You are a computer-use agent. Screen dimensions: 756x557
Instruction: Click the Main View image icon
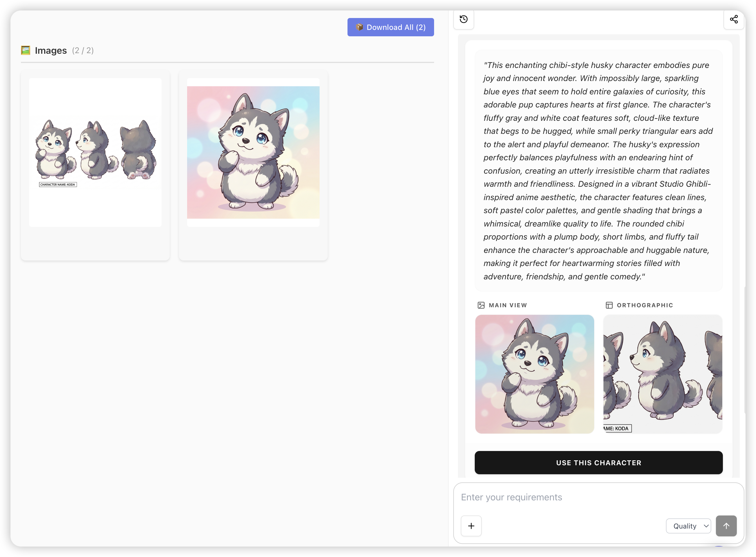(x=481, y=305)
